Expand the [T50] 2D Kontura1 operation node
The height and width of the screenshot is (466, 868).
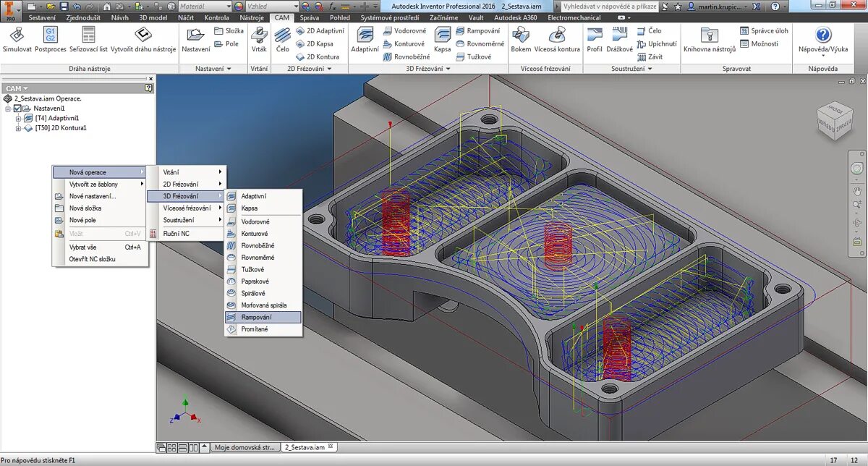pos(19,128)
